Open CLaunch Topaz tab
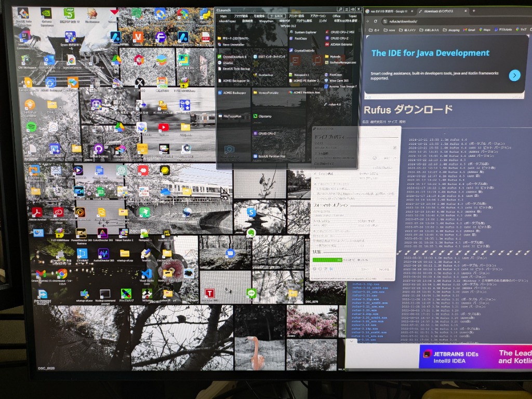Viewport: 532px width, 399px height. click(353, 16)
